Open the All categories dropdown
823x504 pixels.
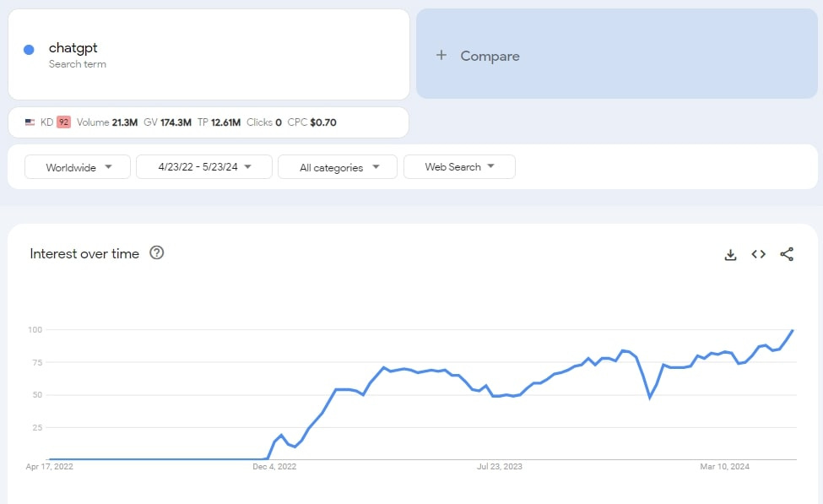[x=338, y=167]
